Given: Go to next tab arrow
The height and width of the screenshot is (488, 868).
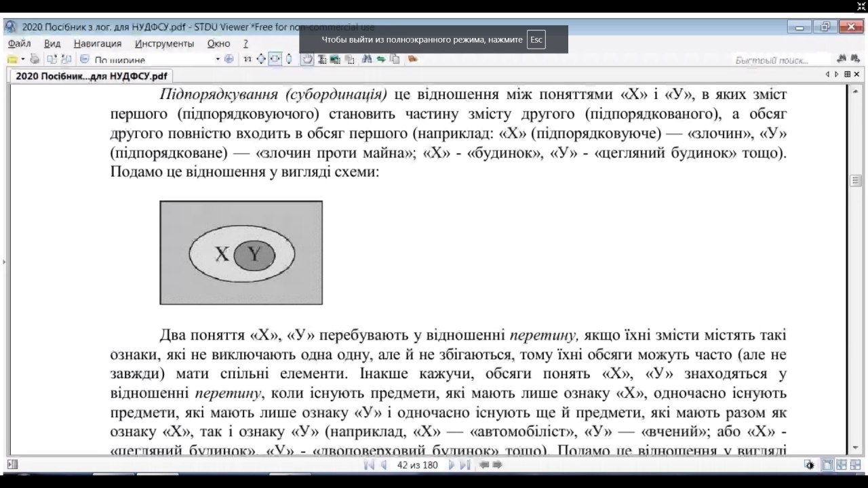Looking at the screenshot, I should click(837, 74).
